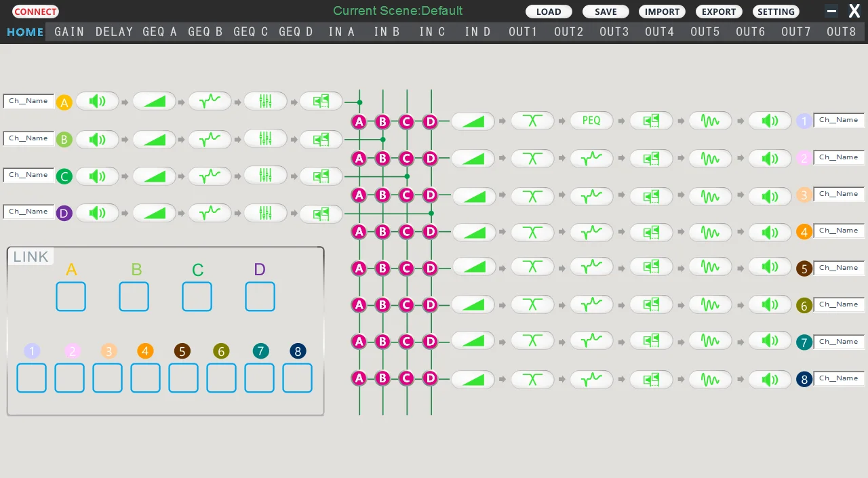Screen dimensions: 868x478
Task: Open the OUT5 tab
Action: click(705, 32)
